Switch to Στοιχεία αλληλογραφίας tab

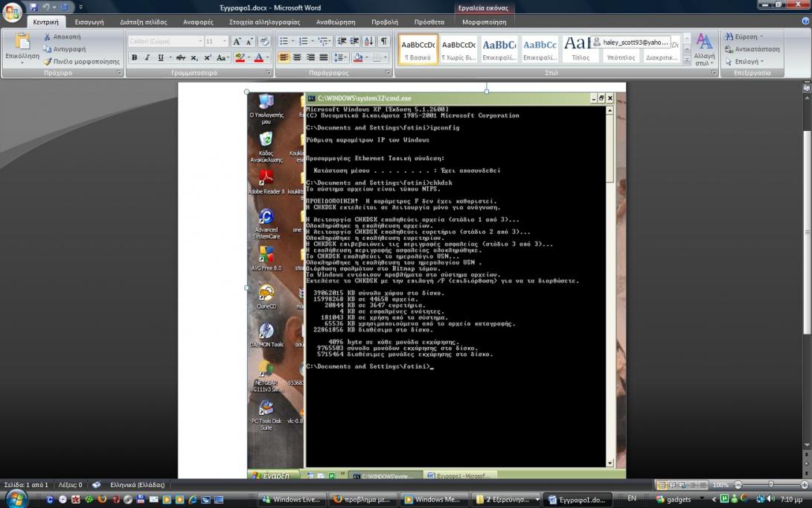tap(265, 22)
